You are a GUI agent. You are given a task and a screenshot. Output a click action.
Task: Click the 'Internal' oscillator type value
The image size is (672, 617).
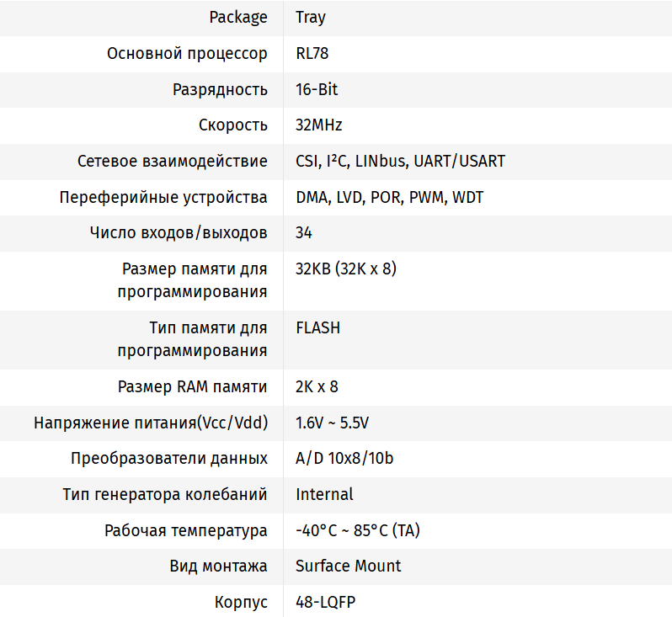pos(324,494)
